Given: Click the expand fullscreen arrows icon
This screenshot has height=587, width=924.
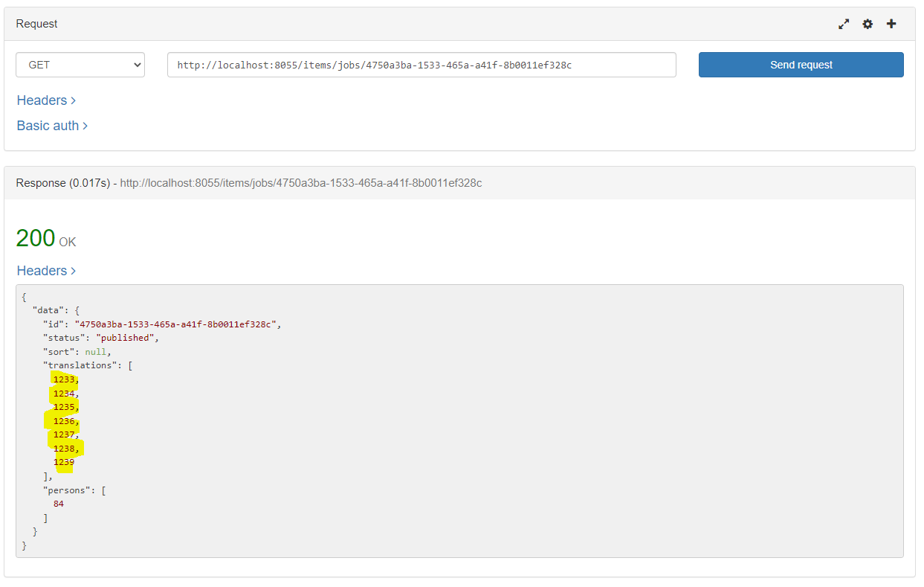Looking at the screenshot, I should [x=844, y=24].
